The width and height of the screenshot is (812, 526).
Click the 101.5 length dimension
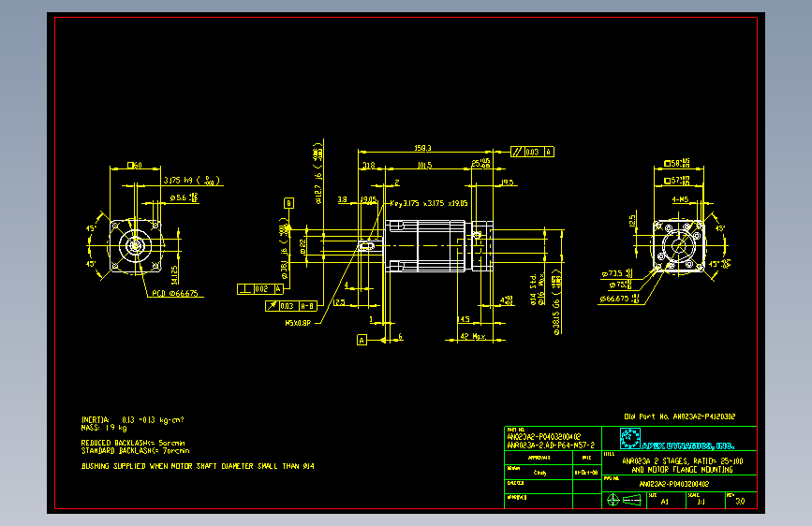pos(424,165)
